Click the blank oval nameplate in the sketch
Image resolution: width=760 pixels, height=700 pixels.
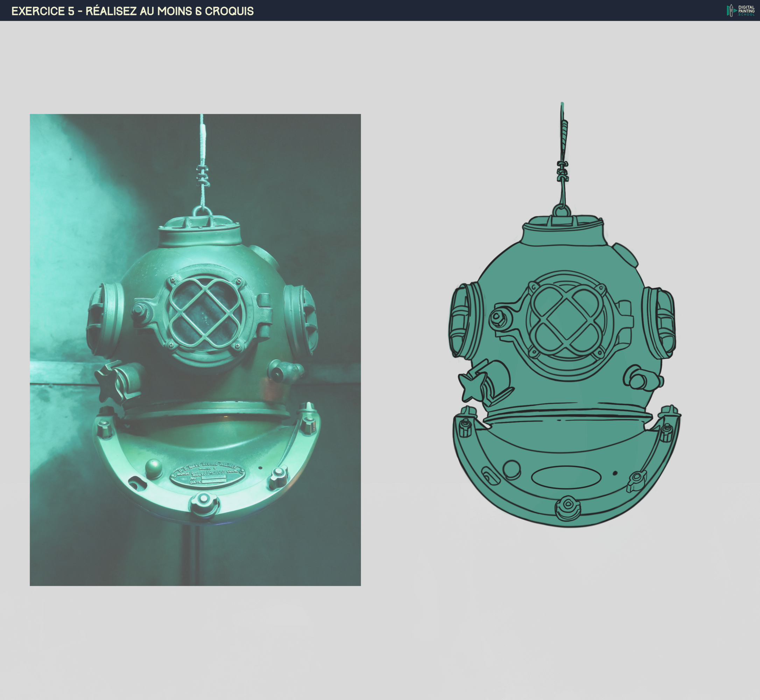[566, 477]
